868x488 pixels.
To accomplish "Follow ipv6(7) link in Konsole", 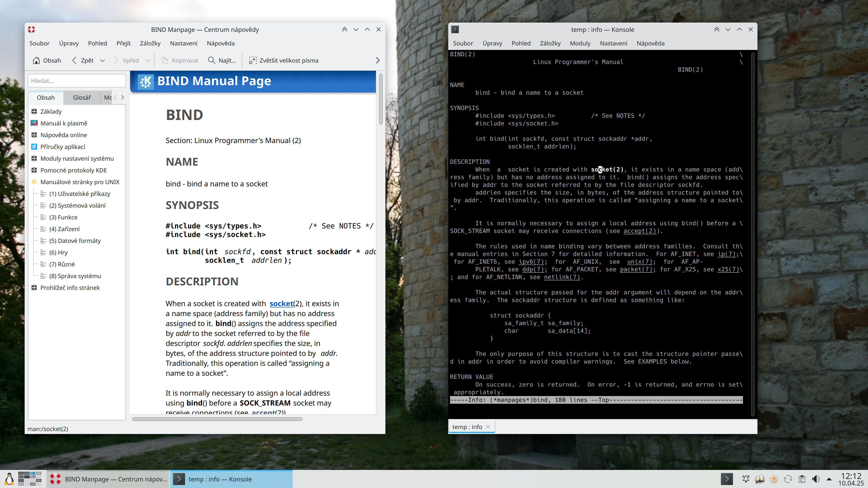I will coord(531,262).
